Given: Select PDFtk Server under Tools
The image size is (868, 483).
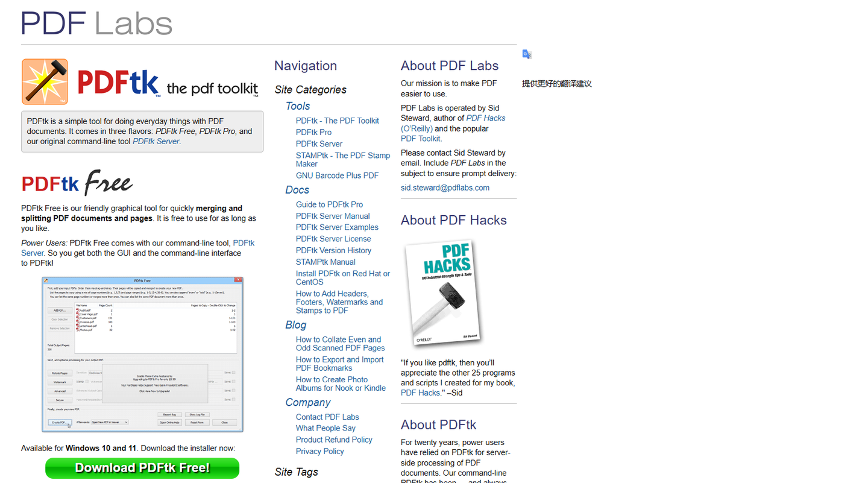Looking at the screenshot, I should (x=319, y=144).
